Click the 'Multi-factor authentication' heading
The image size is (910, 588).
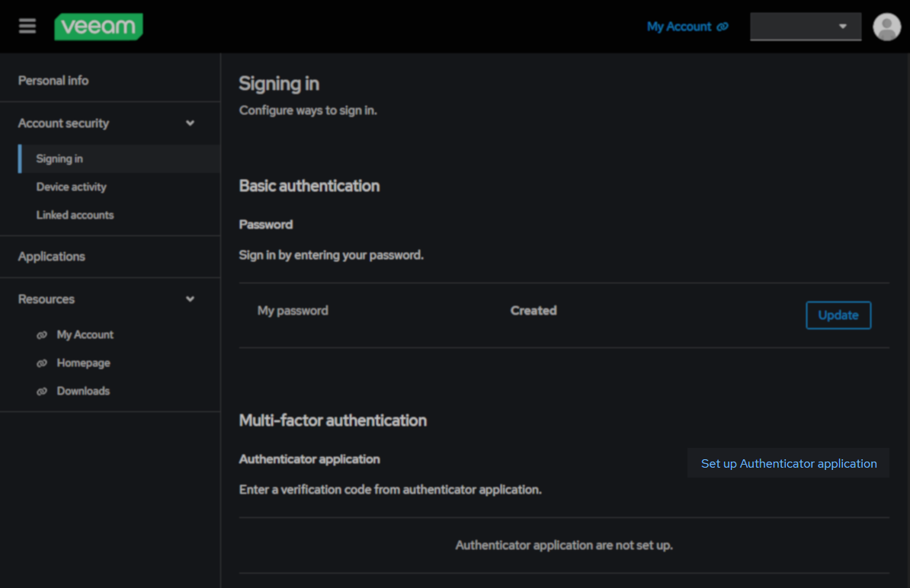click(x=333, y=420)
